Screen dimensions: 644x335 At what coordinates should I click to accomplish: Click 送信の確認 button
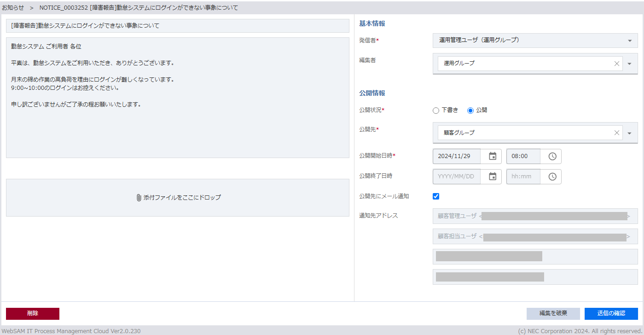click(611, 313)
